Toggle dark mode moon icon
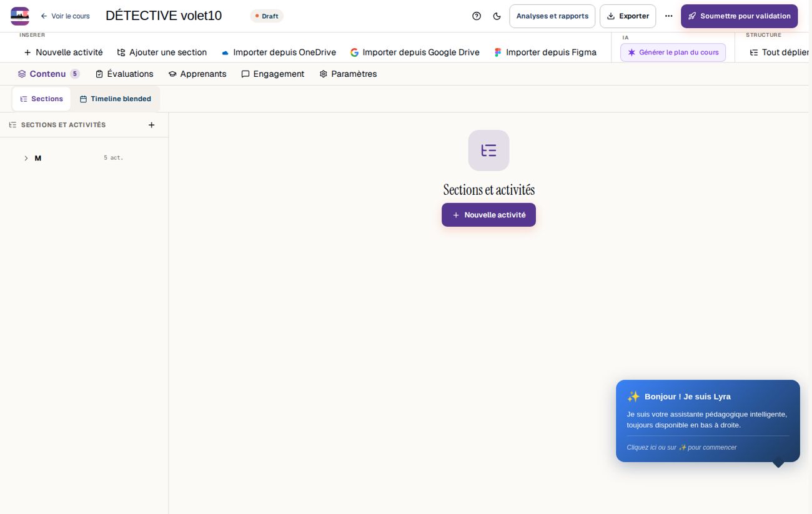This screenshot has width=812, height=514. pyautogui.click(x=497, y=16)
